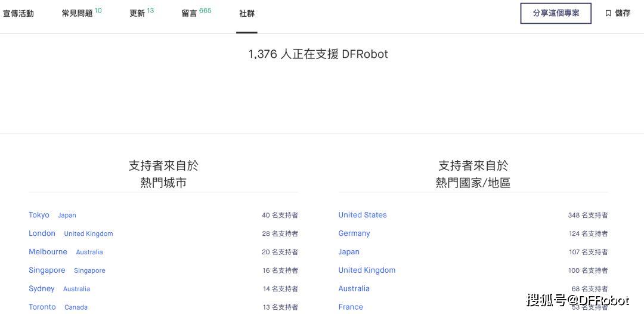Click the 348 名支持者 United States count
The image size is (644, 314).
(x=588, y=216)
